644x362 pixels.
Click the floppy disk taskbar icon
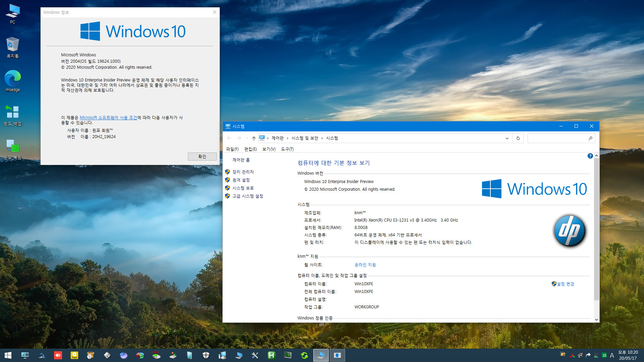107,355
